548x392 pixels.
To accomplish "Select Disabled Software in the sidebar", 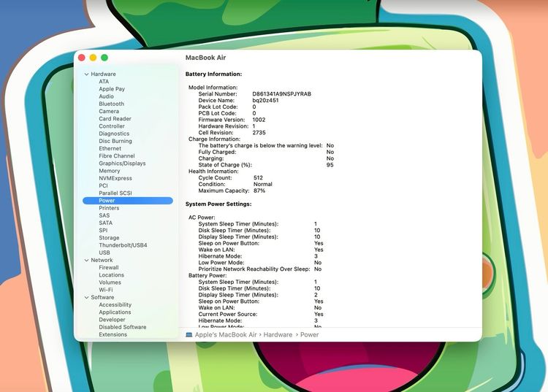I will [122, 327].
